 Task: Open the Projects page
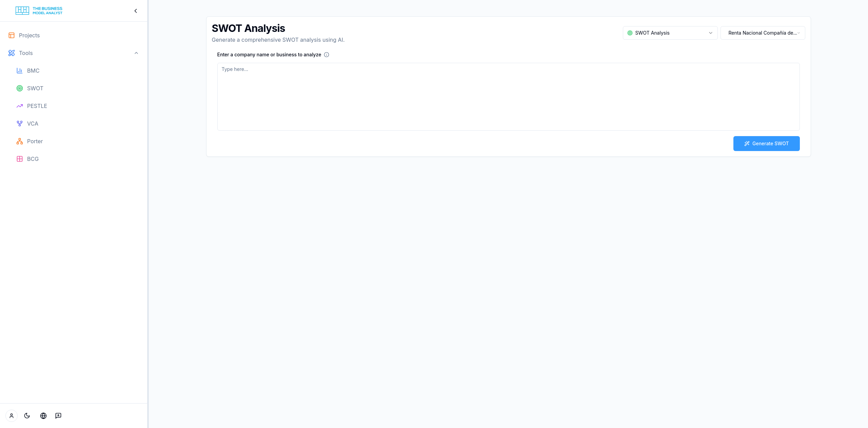(29, 35)
